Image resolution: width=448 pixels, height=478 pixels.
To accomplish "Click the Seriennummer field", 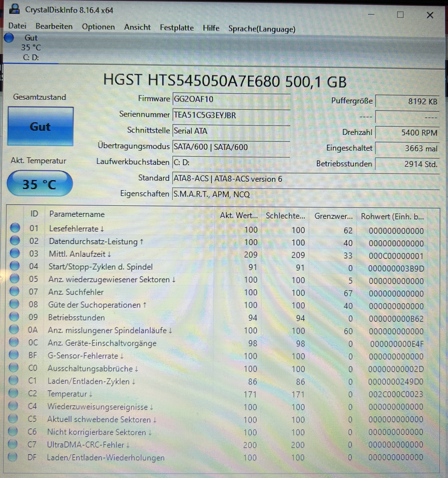I will 231,115.
